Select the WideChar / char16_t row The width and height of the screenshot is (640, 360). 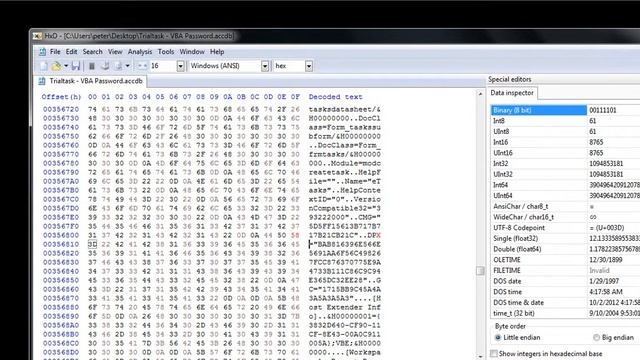pyautogui.click(x=565, y=217)
